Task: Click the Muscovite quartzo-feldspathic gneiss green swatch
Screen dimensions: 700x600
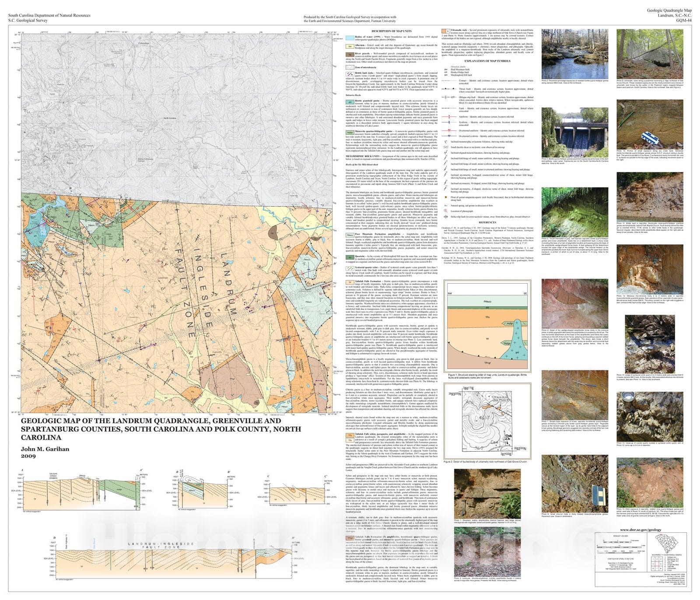Action: [x=350, y=132]
